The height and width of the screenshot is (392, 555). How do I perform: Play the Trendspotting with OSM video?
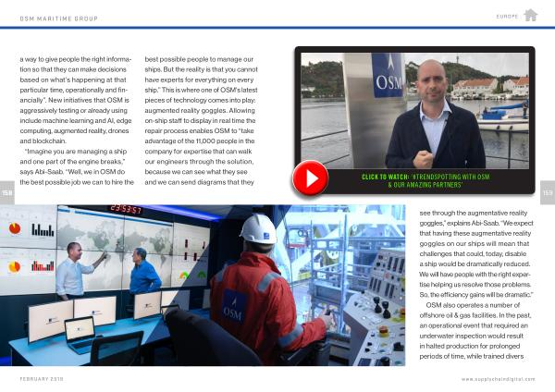(311, 178)
